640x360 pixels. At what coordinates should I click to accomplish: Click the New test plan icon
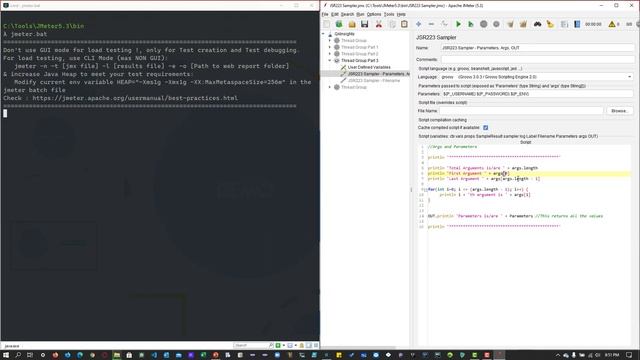pos(327,24)
